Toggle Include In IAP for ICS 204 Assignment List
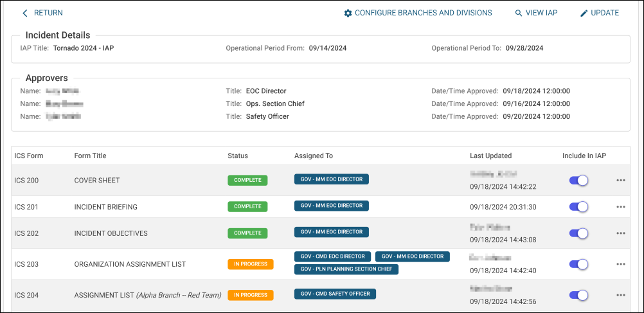644x313 pixels. pos(578,295)
